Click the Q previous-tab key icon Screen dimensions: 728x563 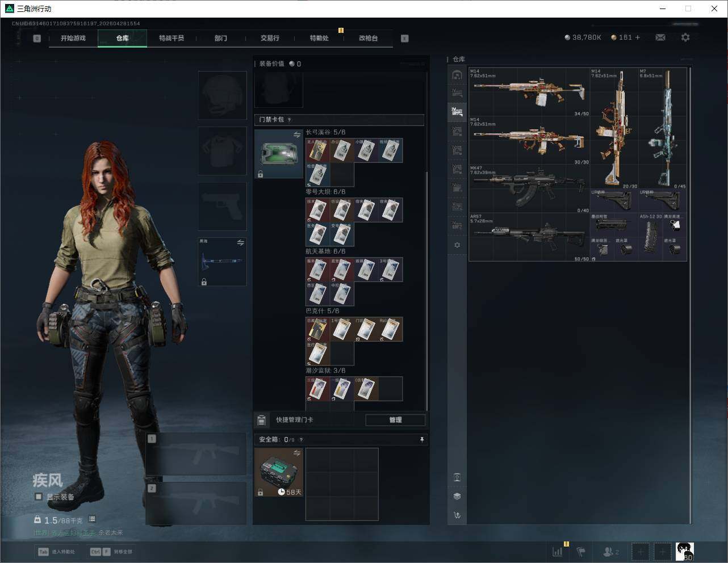pyautogui.click(x=37, y=39)
